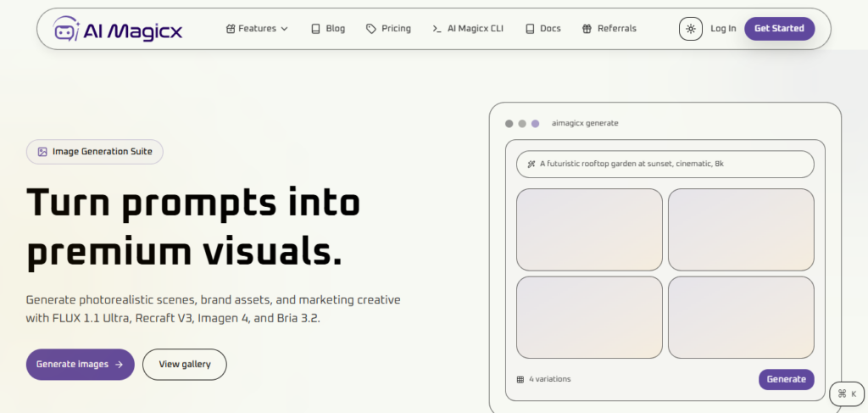Click the book icon next to Docs
The height and width of the screenshot is (413, 868).
[x=530, y=29]
